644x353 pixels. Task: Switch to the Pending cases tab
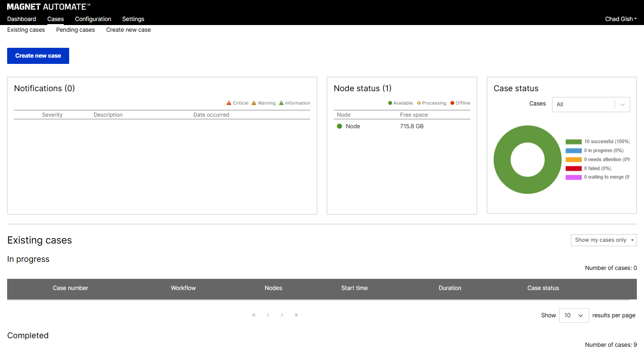[75, 30]
